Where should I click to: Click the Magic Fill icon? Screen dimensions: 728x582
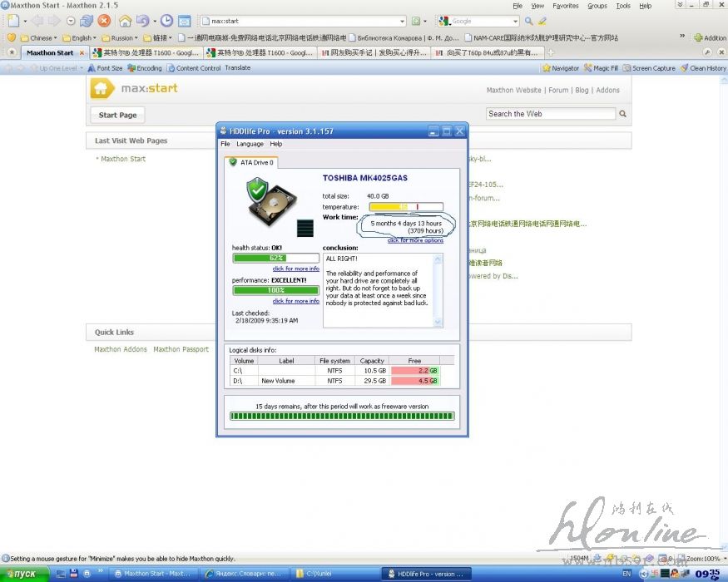tap(600, 68)
